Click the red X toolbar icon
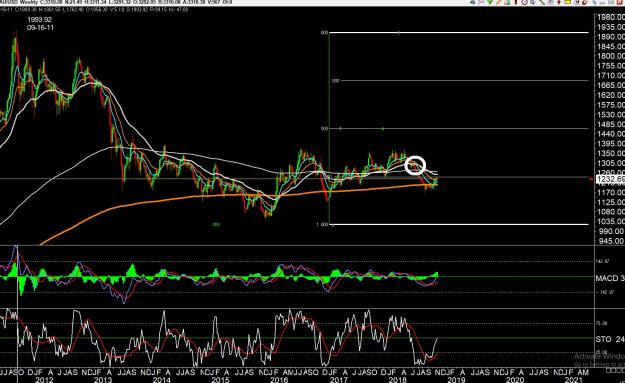This screenshot has height=383, width=625. [619, 2]
